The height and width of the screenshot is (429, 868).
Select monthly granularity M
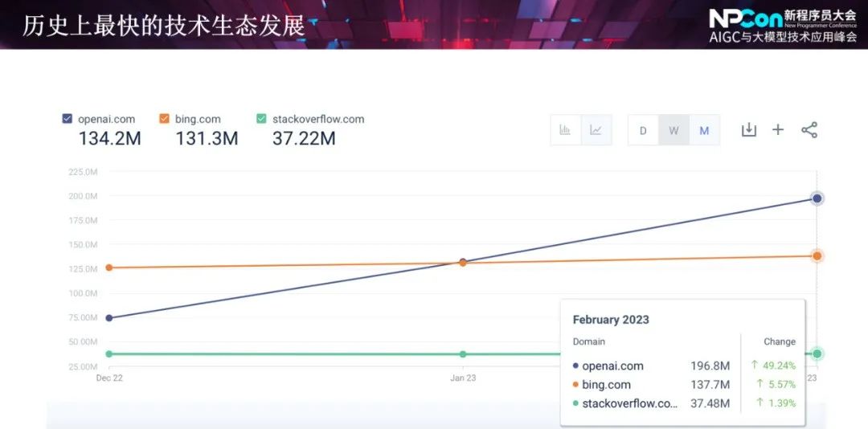pos(704,130)
